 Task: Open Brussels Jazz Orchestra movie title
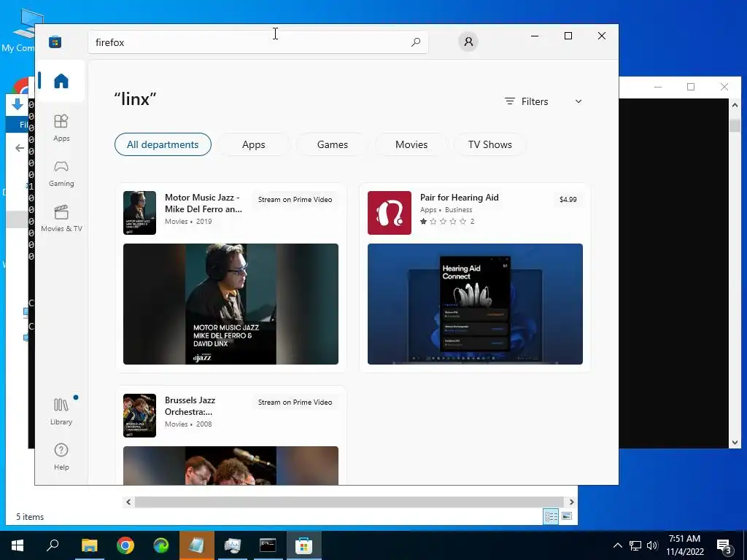(190, 405)
